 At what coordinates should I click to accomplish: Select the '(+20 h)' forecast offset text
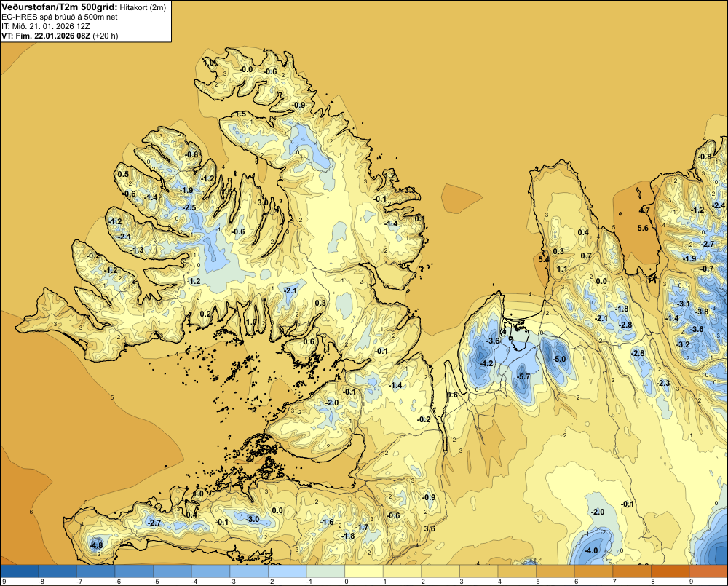[x=106, y=36]
